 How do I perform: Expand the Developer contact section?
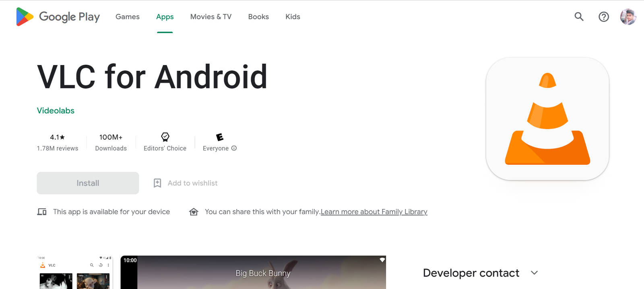[x=481, y=273]
